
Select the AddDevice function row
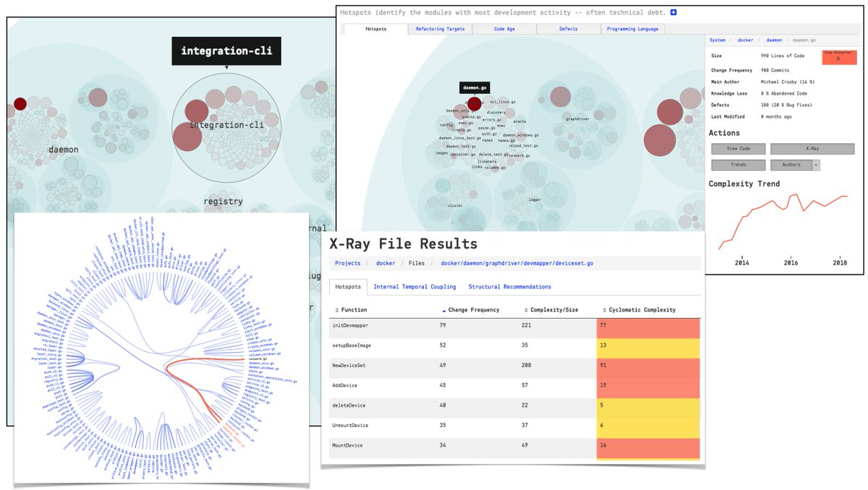click(514, 388)
